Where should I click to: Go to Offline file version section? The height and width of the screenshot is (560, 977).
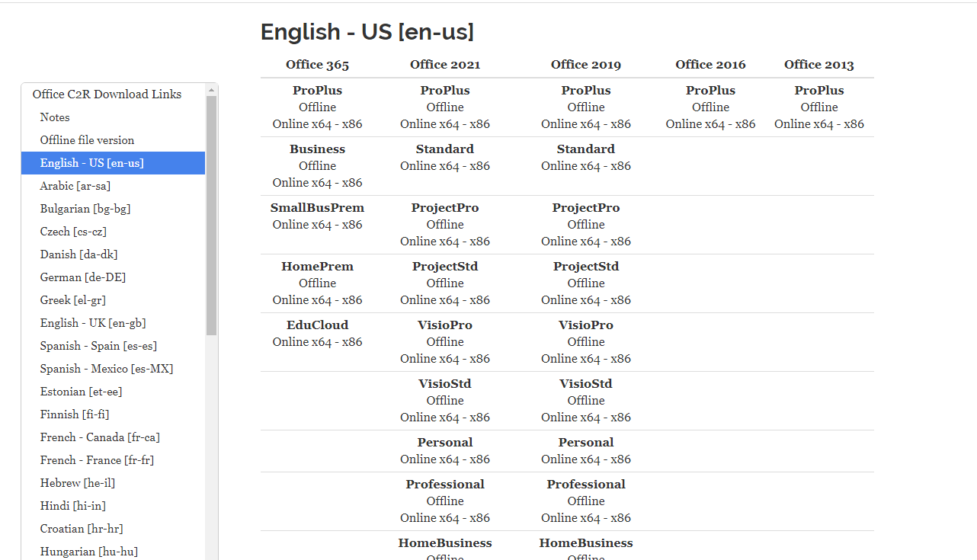pos(87,140)
